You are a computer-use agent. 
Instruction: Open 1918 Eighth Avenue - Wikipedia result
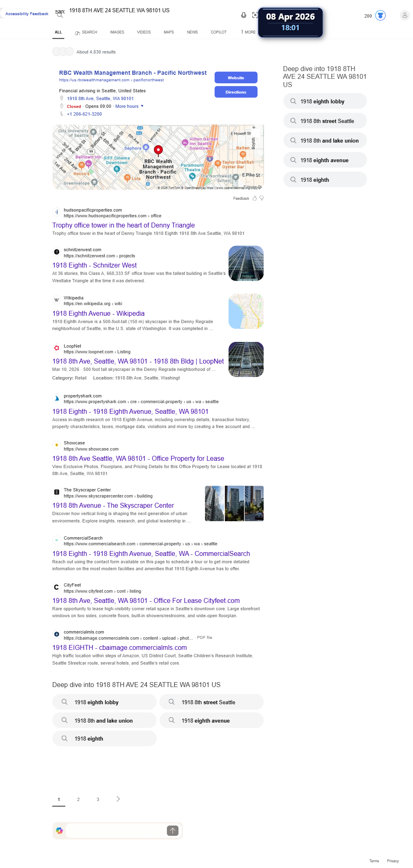[x=98, y=313]
